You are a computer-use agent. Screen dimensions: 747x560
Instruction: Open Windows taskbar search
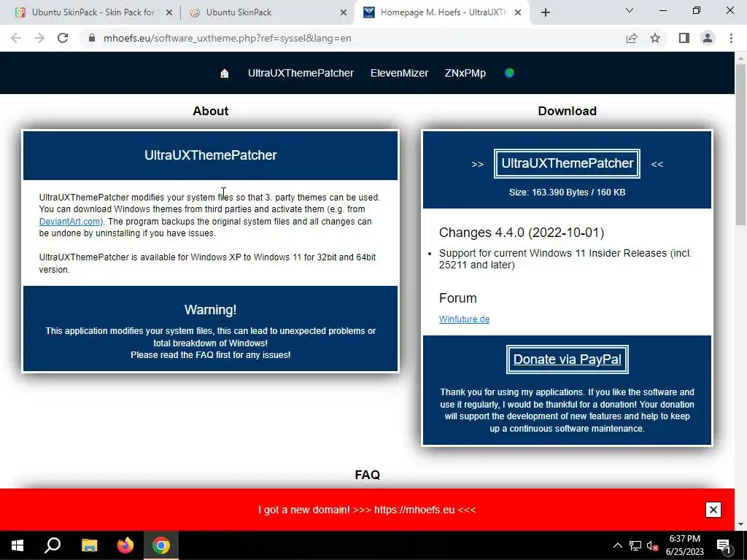click(x=53, y=545)
